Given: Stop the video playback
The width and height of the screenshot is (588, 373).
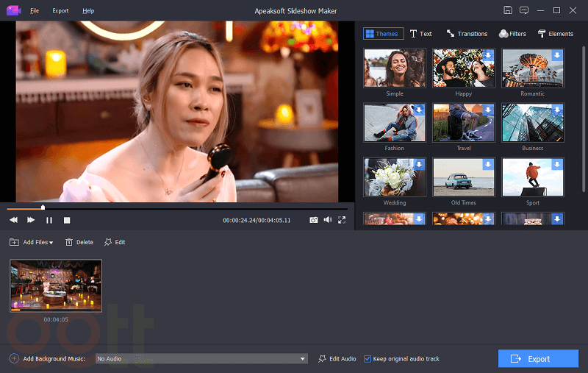Looking at the screenshot, I should 67,220.
